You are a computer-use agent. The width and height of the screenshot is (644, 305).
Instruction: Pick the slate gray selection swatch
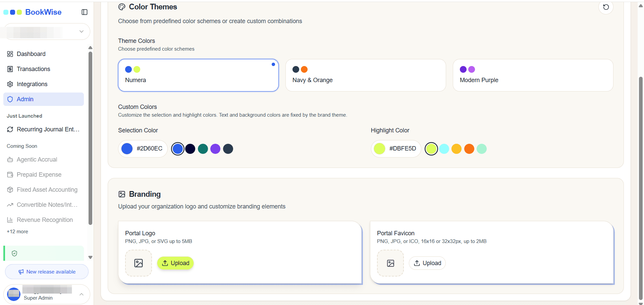point(228,149)
